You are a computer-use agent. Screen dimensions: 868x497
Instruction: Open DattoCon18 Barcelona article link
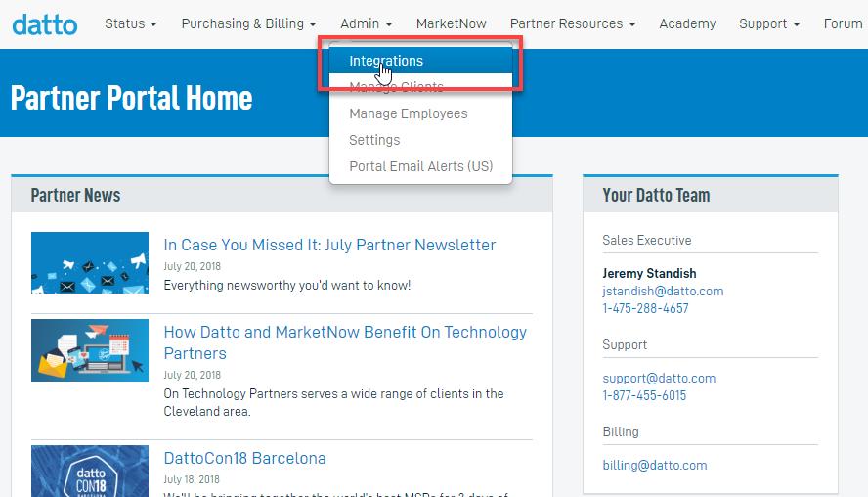[x=244, y=458]
